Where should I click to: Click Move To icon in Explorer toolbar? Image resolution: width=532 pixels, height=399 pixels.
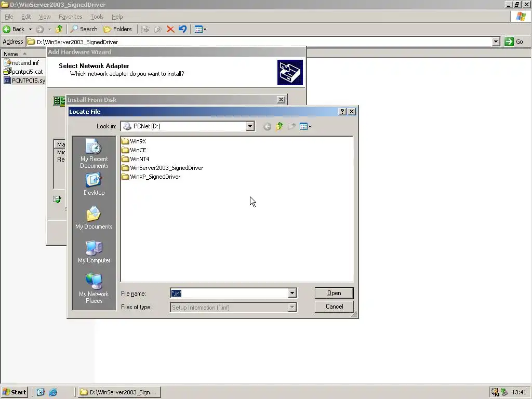[145, 29]
